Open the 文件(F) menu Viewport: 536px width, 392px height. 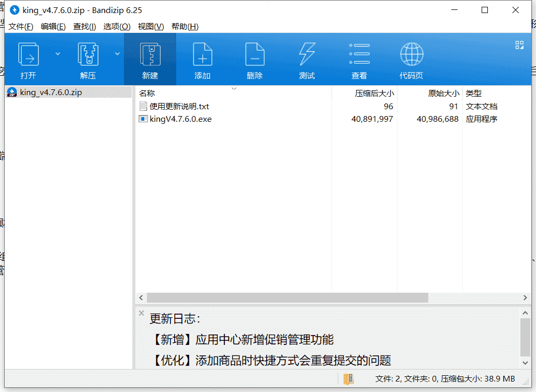21,26
